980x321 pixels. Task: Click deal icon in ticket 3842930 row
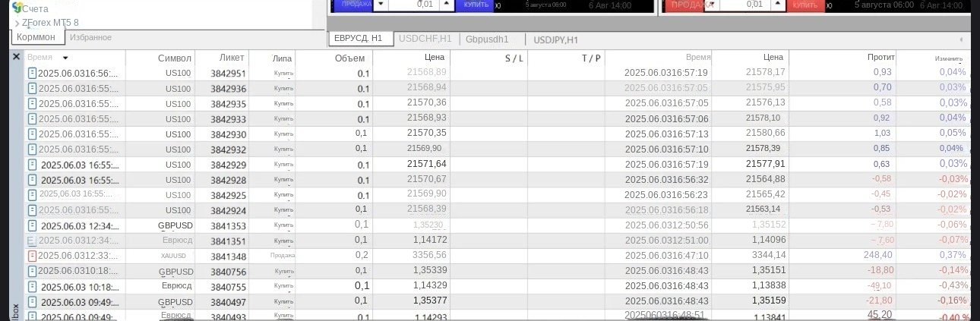pos(32,134)
